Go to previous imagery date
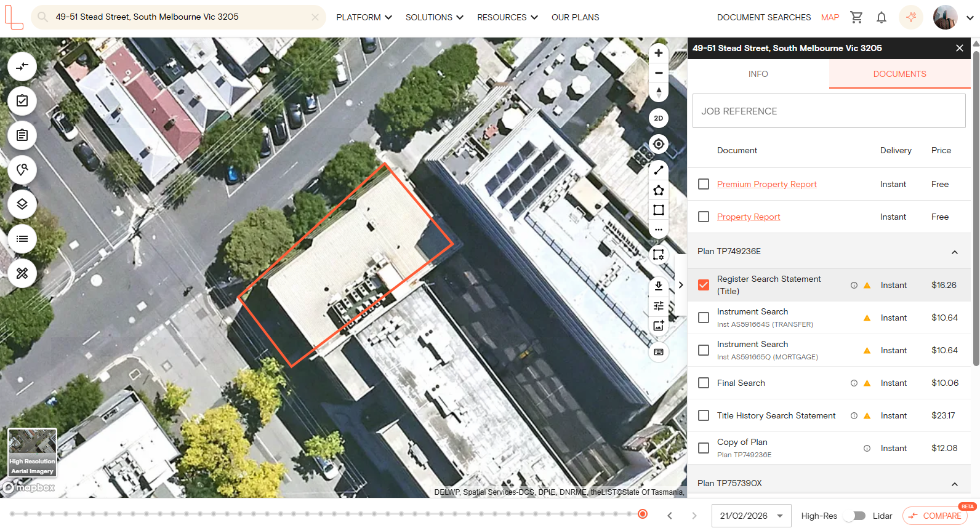 click(x=670, y=516)
